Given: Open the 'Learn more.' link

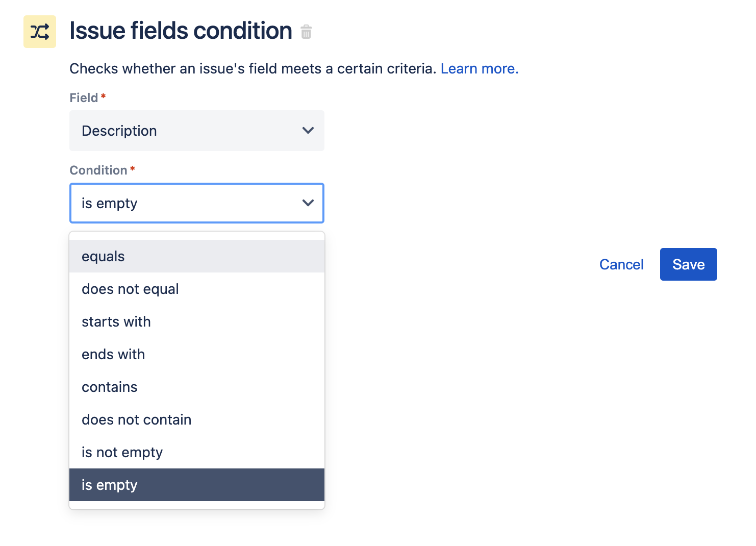Looking at the screenshot, I should click(479, 68).
